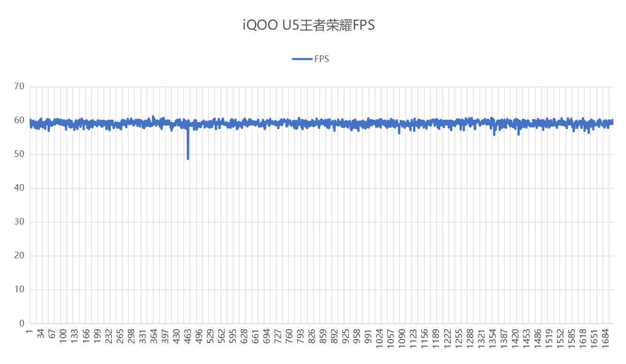Image resolution: width=626 pixels, height=364 pixels.
Task: Click x-axis label 925
Action: point(347,336)
